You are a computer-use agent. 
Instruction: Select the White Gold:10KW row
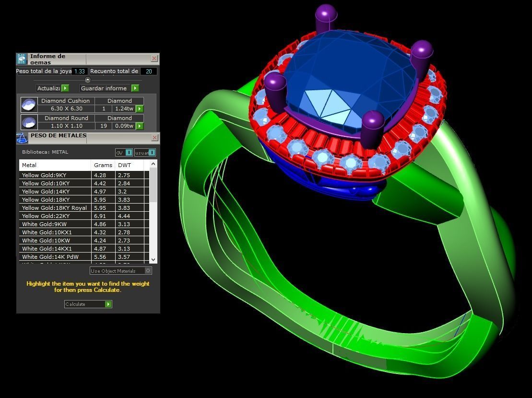pyautogui.click(x=84, y=241)
